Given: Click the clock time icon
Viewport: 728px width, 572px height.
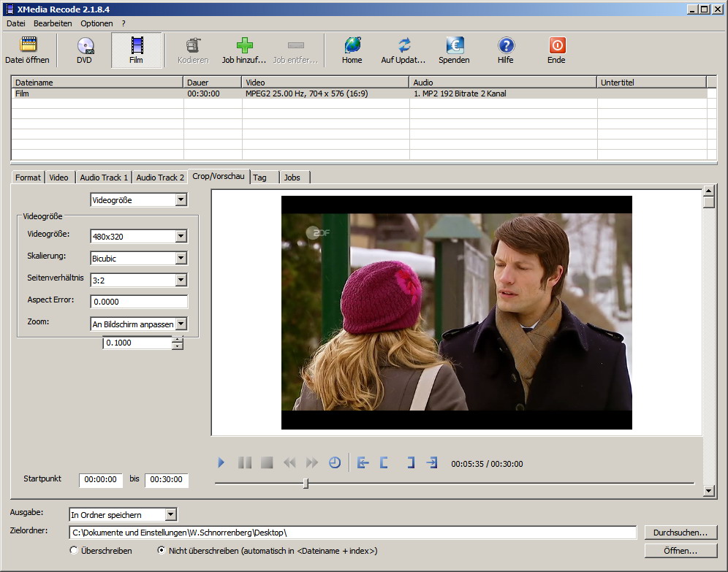Looking at the screenshot, I should tap(335, 462).
